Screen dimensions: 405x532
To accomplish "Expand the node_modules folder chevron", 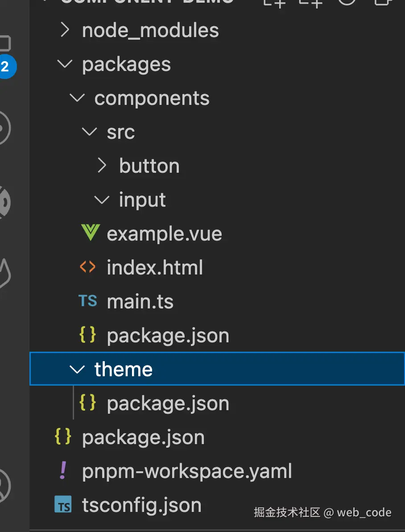I will pyautogui.click(x=65, y=30).
